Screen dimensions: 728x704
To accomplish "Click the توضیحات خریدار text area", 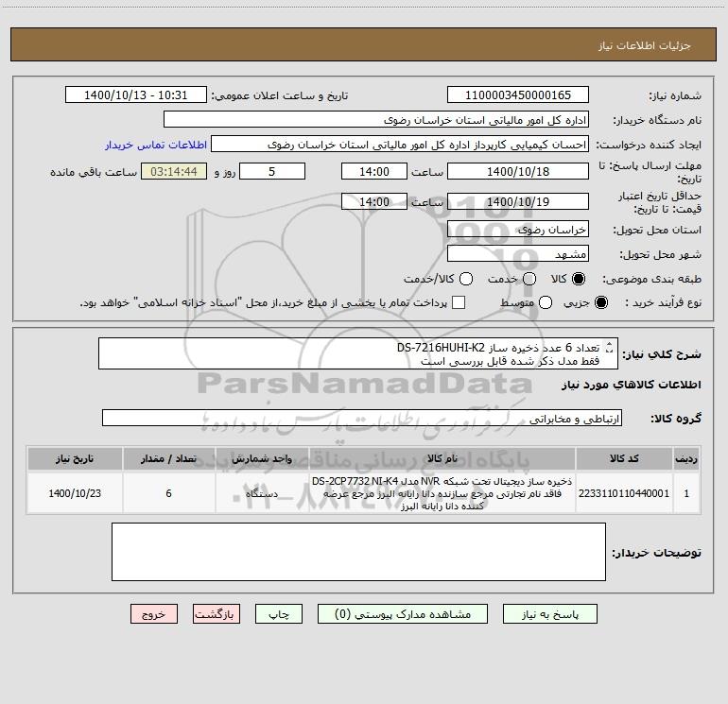I will (x=358, y=552).
